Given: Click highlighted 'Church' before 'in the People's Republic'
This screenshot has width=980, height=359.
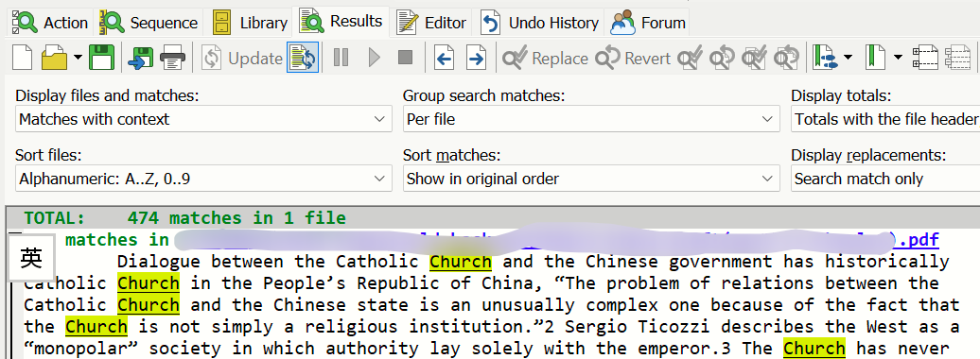Looking at the screenshot, I should 149,283.
